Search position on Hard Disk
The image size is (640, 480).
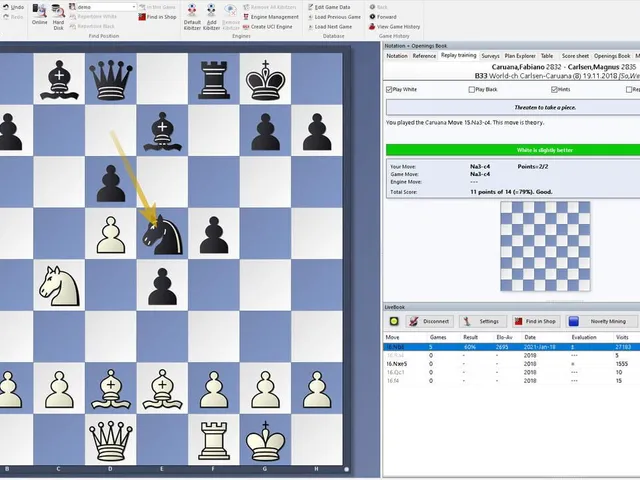(58, 16)
